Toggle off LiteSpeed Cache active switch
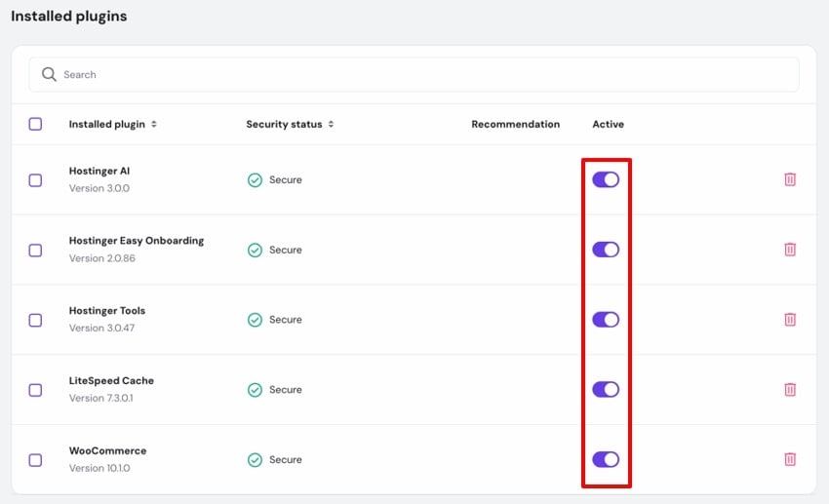829x504 pixels. click(x=606, y=389)
